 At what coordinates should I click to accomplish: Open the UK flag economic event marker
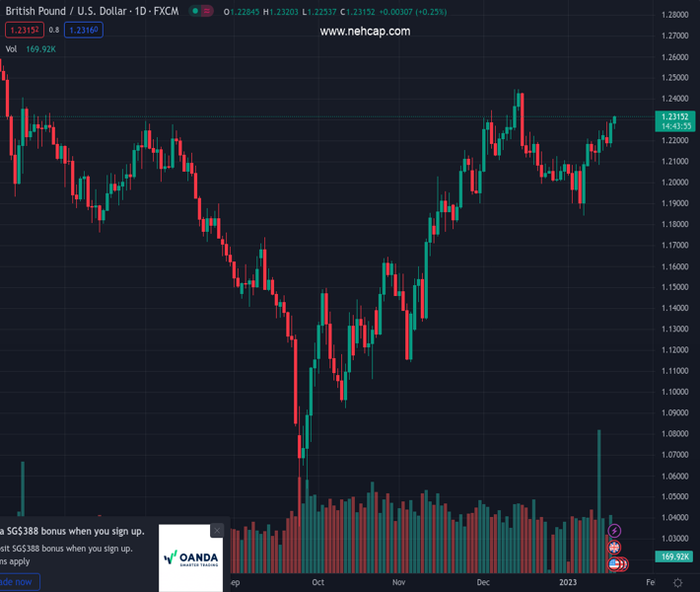[615, 548]
